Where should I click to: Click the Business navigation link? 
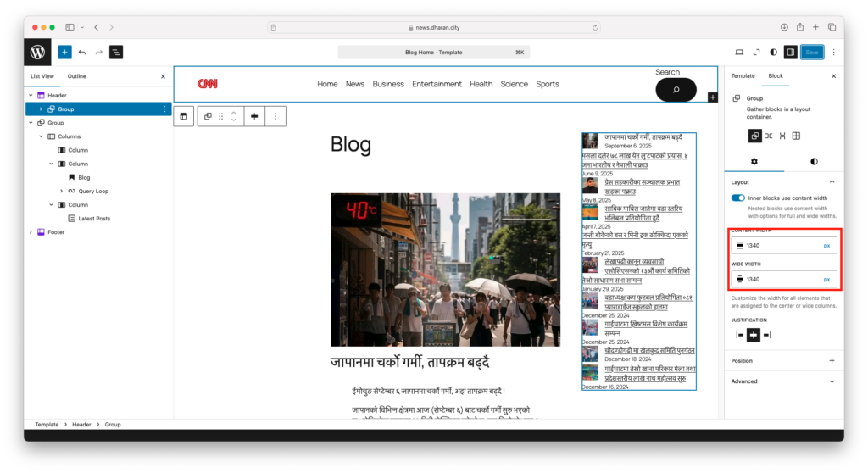[388, 84]
